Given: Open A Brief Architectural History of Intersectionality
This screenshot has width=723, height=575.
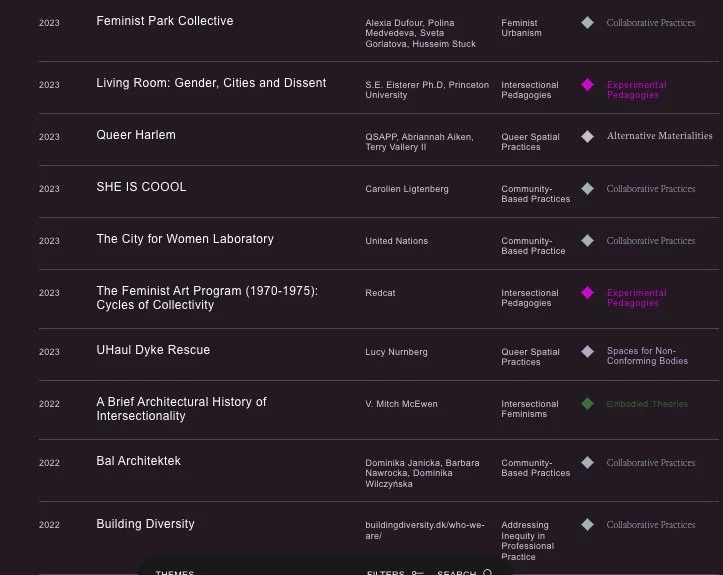Looking at the screenshot, I should [181, 409].
